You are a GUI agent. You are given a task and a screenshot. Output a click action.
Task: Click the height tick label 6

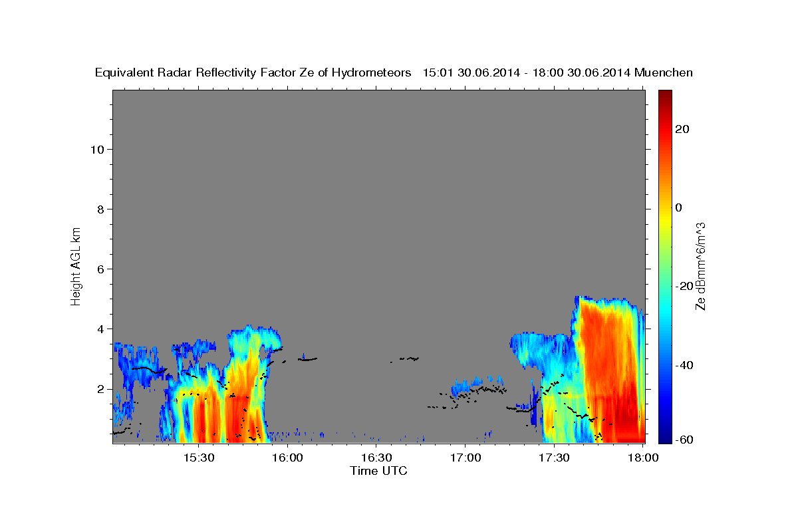101,269
